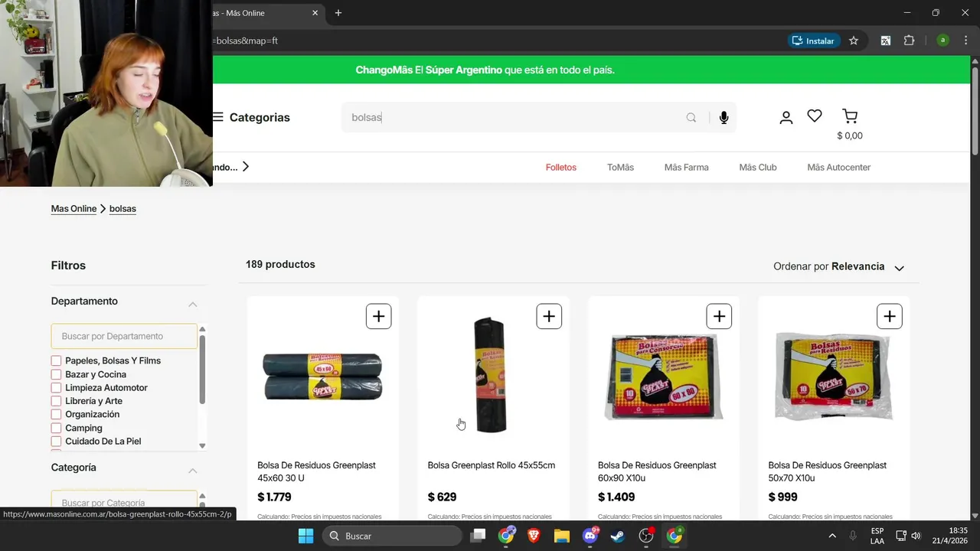Check the Librería y Arte filter
The height and width of the screenshot is (551, 980).
(56, 401)
